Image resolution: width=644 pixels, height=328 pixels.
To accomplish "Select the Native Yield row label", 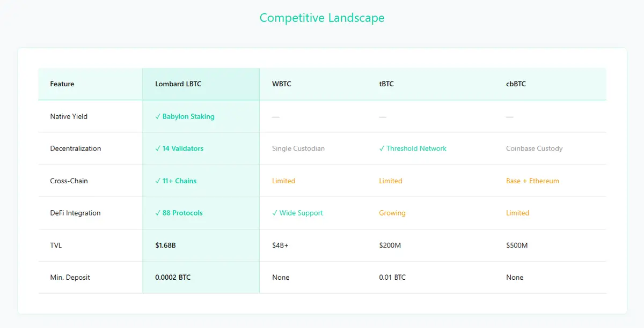I will (69, 116).
